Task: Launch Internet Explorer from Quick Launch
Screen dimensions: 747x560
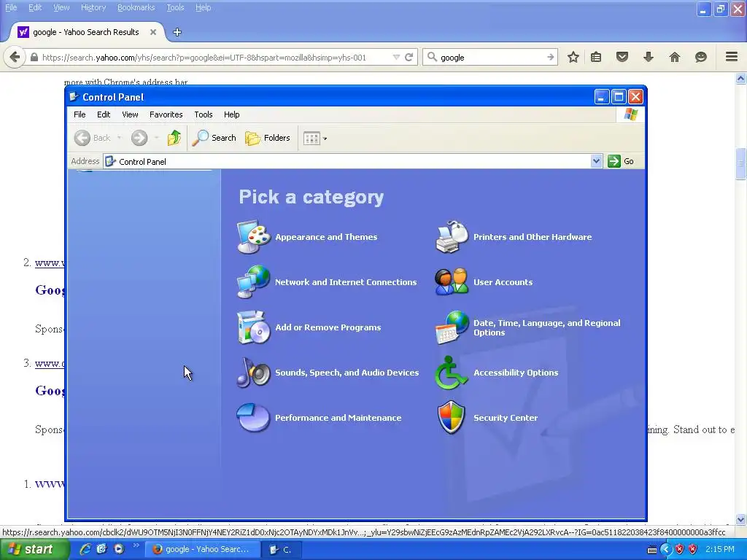Action: tap(85, 549)
